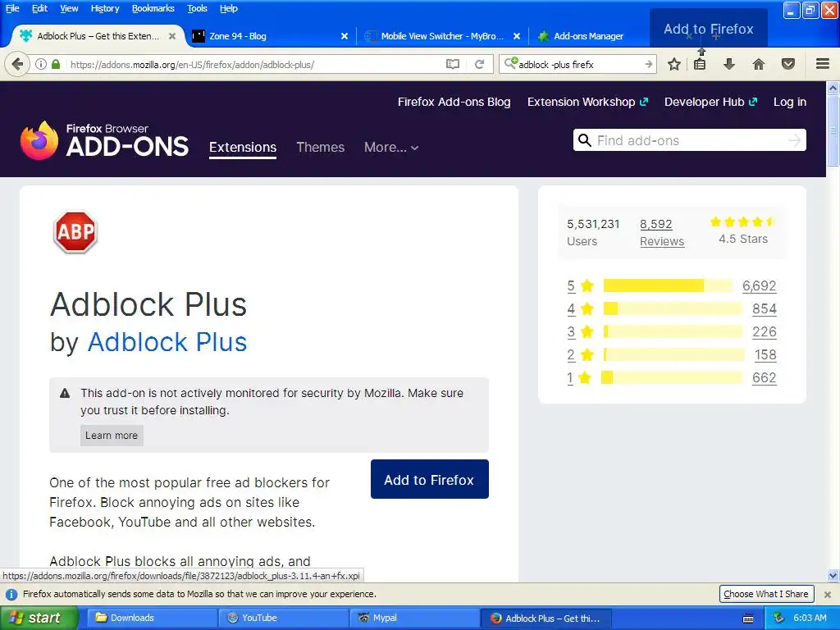Switch to Mypal taskbar window
840x630 pixels.
[415, 618]
